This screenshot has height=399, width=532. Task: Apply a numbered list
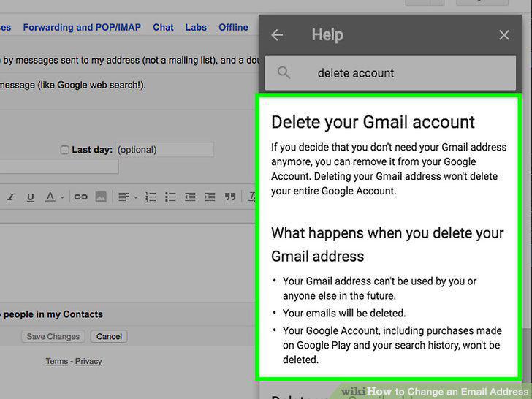[x=151, y=197]
